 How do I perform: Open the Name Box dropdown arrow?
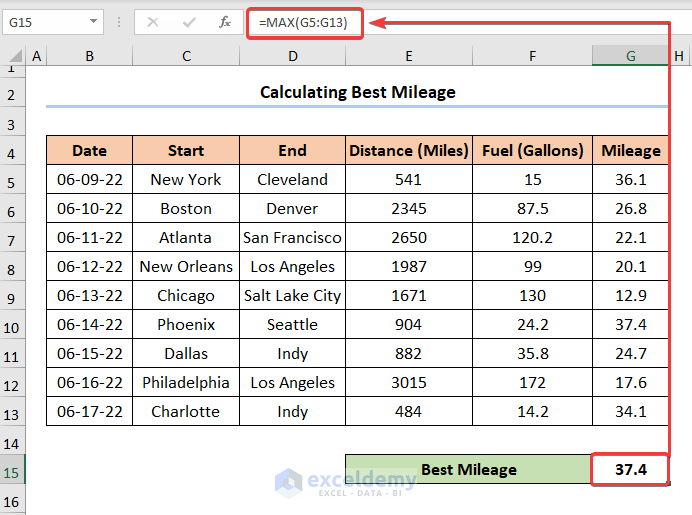click(x=93, y=21)
